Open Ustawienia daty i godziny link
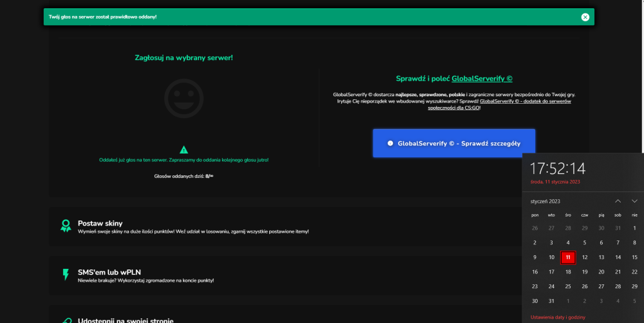The image size is (644, 323). point(558,317)
